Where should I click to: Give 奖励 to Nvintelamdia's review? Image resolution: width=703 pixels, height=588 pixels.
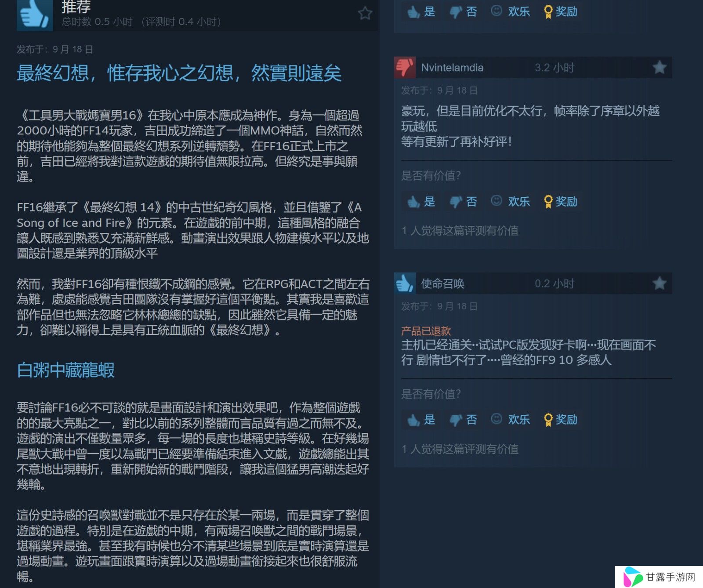click(x=561, y=202)
